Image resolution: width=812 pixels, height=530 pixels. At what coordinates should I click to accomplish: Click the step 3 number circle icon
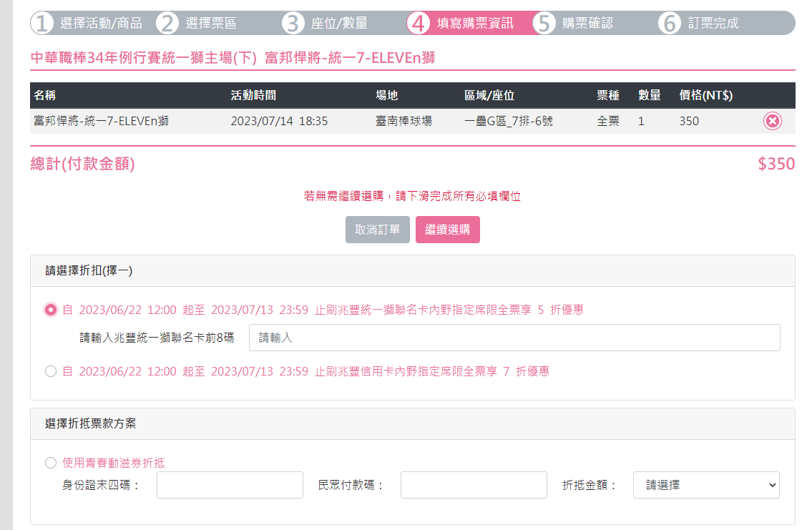293,23
